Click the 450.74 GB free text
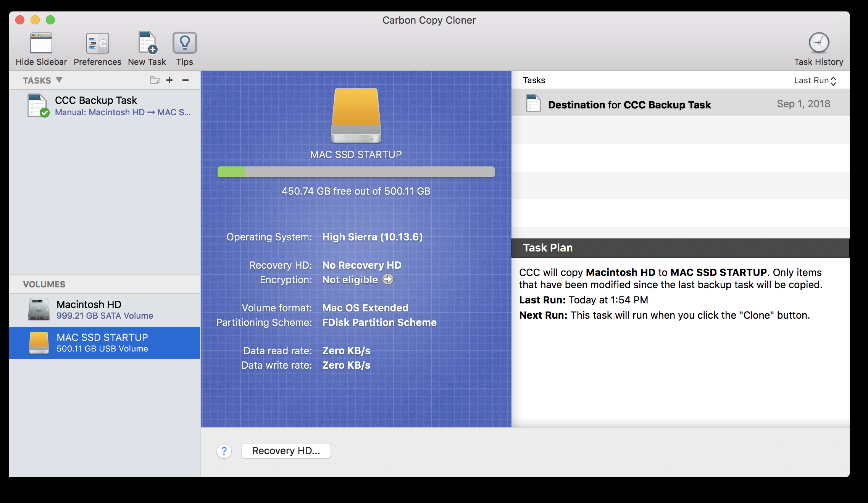 [356, 191]
